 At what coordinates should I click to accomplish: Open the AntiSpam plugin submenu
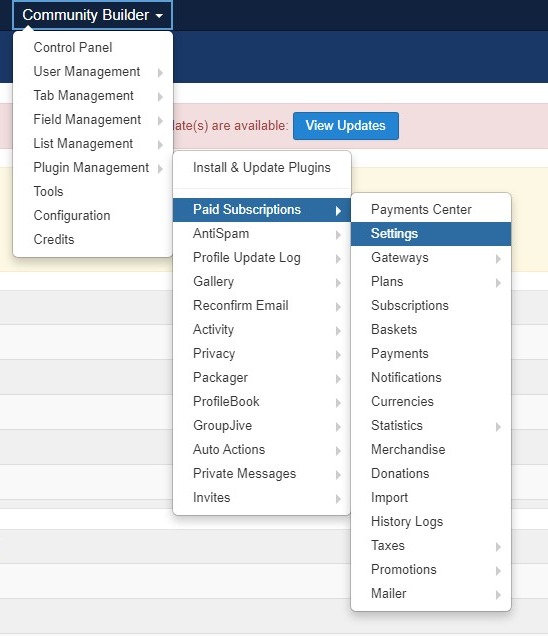262,234
